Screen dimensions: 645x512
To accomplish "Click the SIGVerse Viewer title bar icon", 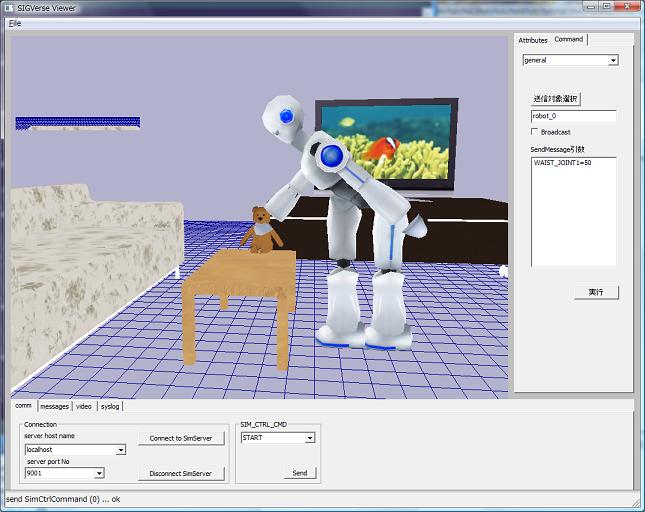I will (9, 8).
